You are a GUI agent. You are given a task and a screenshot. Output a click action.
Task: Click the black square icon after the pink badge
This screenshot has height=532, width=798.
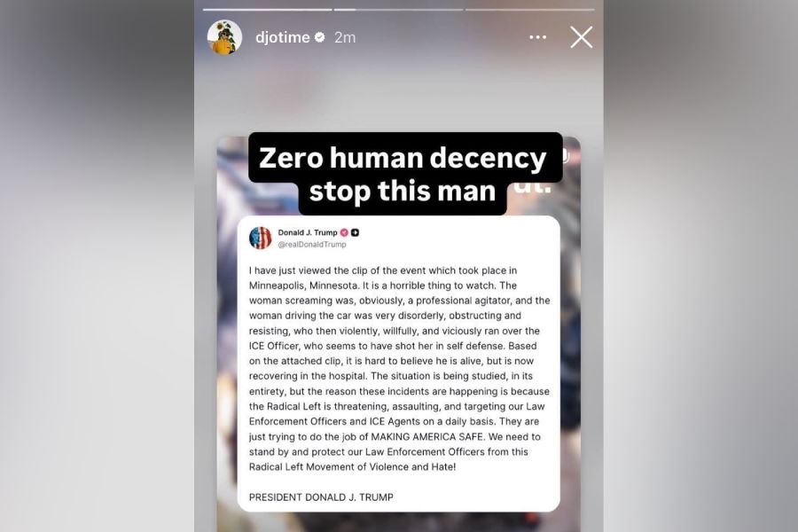356,232
